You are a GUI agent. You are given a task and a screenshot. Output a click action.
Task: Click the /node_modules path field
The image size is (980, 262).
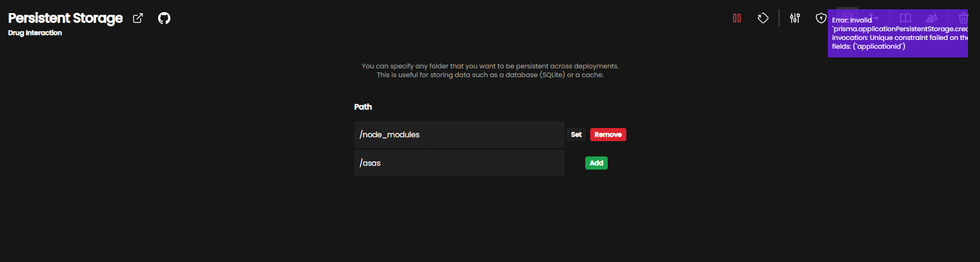(x=459, y=135)
